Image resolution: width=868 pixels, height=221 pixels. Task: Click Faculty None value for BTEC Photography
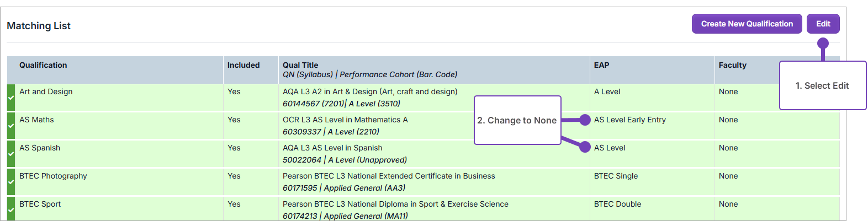click(728, 176)
